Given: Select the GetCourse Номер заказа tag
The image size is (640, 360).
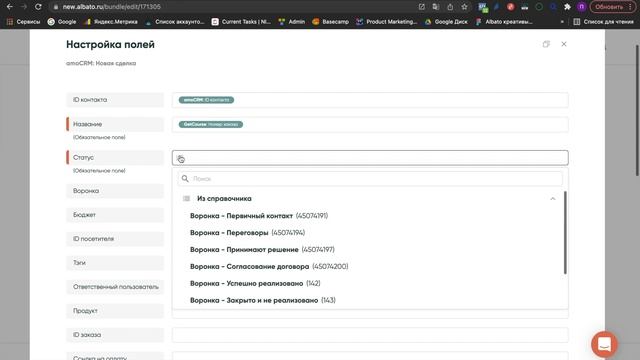Looking at the screenshot, I should [x=211, y=124].
